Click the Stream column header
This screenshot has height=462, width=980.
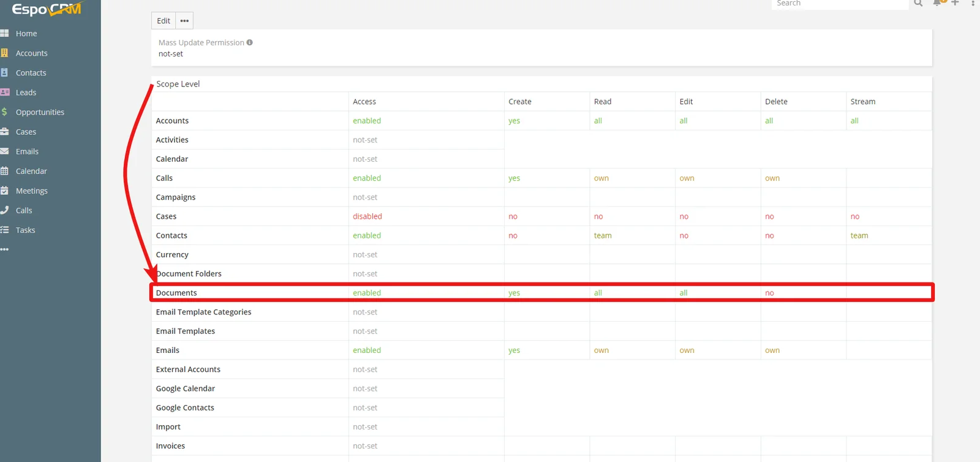coord(863,102)
